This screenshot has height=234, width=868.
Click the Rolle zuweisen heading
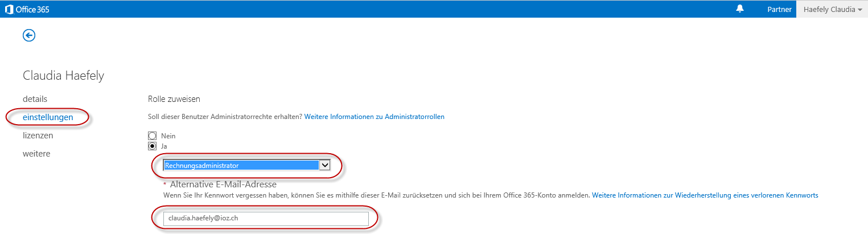[174, 99]
